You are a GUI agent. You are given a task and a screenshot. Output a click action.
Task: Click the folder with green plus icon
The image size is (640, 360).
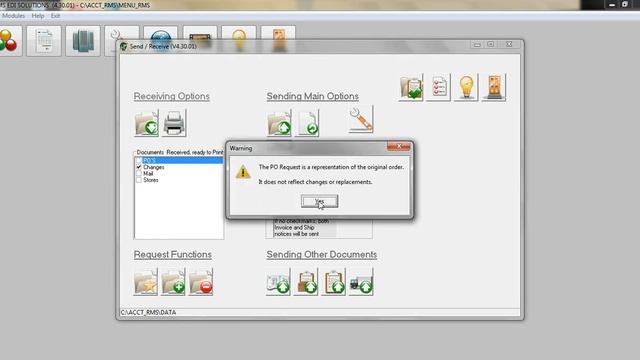pos(173,282)
